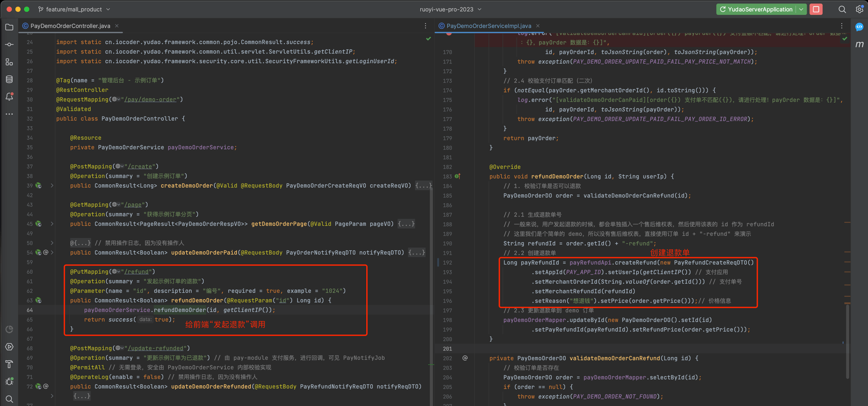Screen dimensions: 868x406
Task: Open the Notifications bell panel
Action: point(9,97)
